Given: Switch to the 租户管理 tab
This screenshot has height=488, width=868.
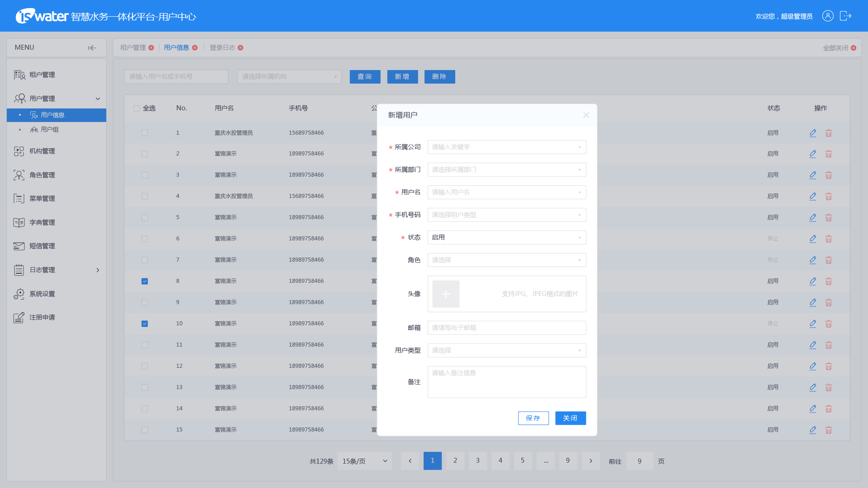Looking at the screenshot, I should (x=133, y=48).
